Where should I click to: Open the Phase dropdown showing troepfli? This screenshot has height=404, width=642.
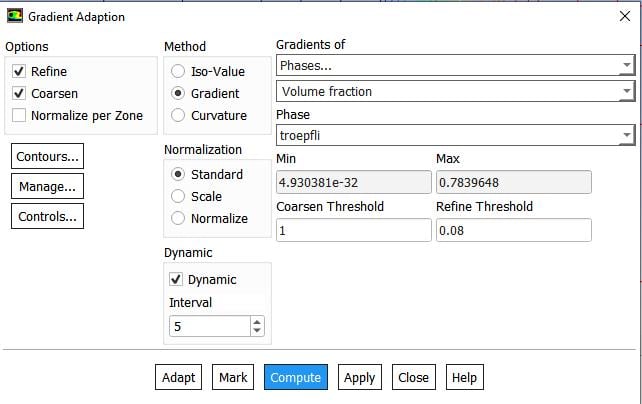pyautogui.click(x=456, y=135)
